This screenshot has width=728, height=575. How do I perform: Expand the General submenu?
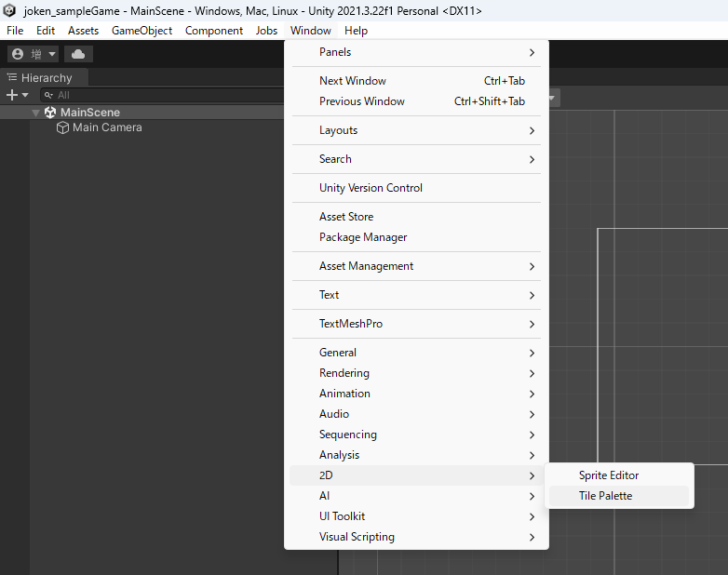coord(416,353)
